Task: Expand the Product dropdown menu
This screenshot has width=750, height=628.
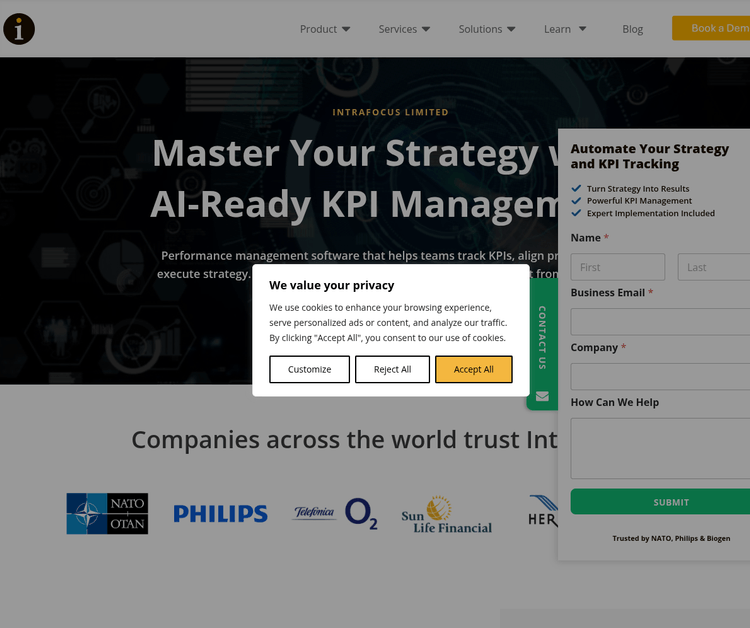Action: 325,29
